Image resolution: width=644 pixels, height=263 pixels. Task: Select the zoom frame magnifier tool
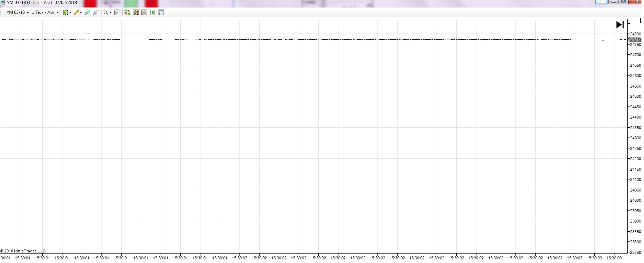116,12
